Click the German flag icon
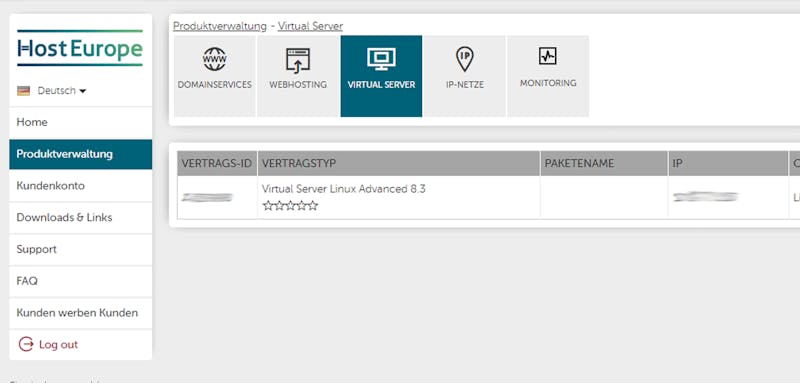The width and height of the screenshot is (800, 383). tap(23, 91)
